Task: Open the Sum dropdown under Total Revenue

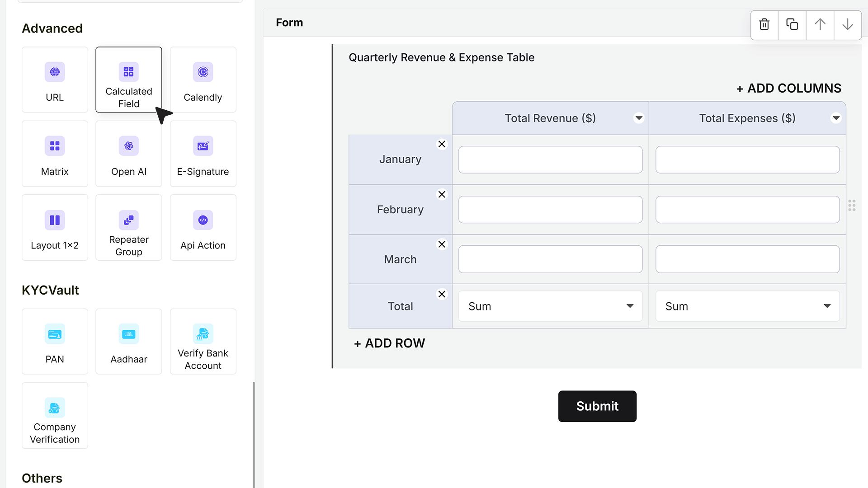Action: (550, 306)
